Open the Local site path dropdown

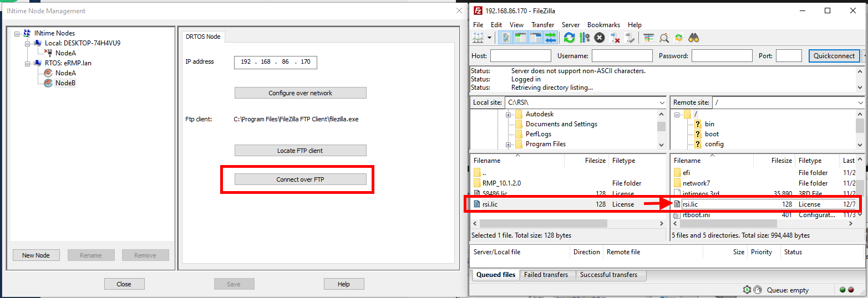[x=662, y=102]
